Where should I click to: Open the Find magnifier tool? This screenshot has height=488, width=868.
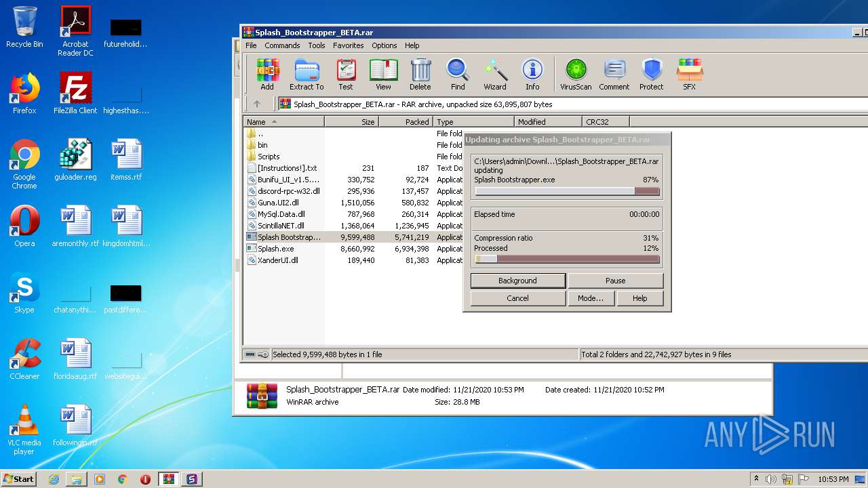point(458,74)
